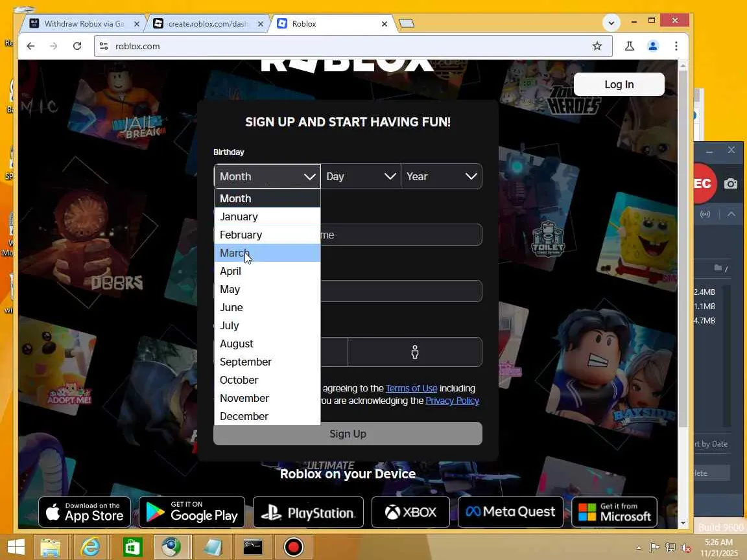Open the screen recorder taskbar icon
Image resolution: width=747 pixels, height=560 pixels.
point(294,547)
